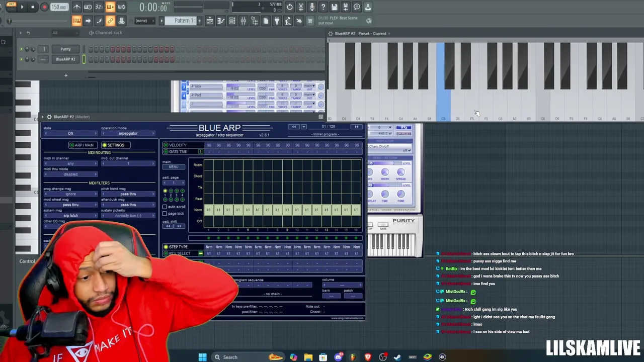Click the undo history toolbar icon
The image size is (644, 362).
tap(290, 7)
